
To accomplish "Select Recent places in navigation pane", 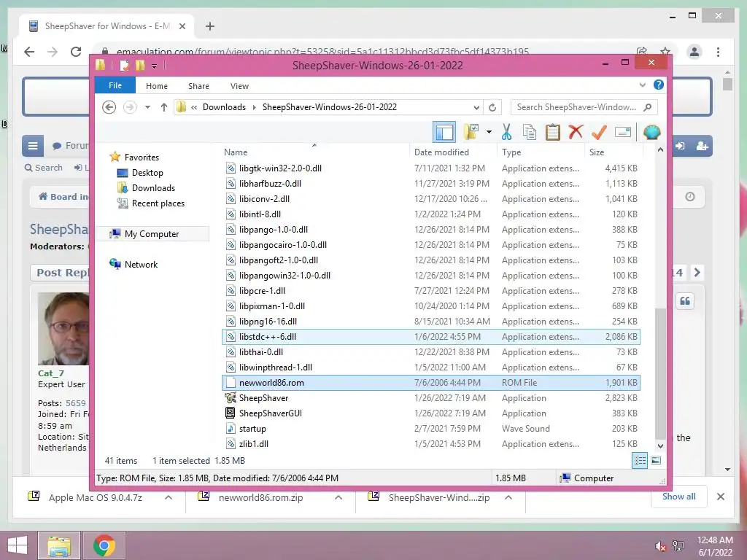I will click(x=158, y=203).
